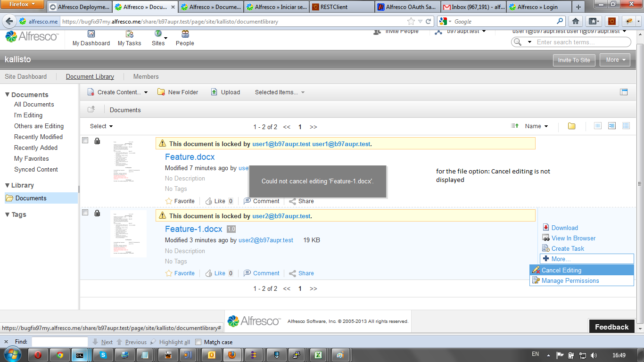Click the Create Task action
The image size is (644, 362).
tap(563, 248)
